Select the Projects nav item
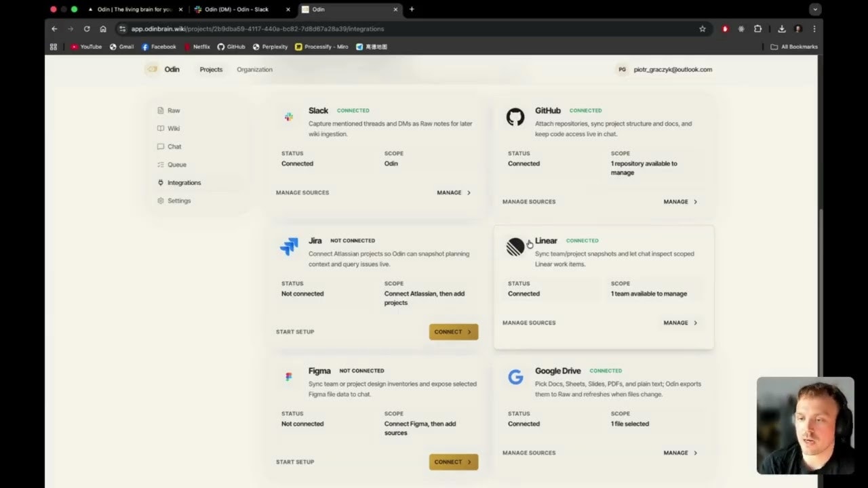 (x=211, y=69)
